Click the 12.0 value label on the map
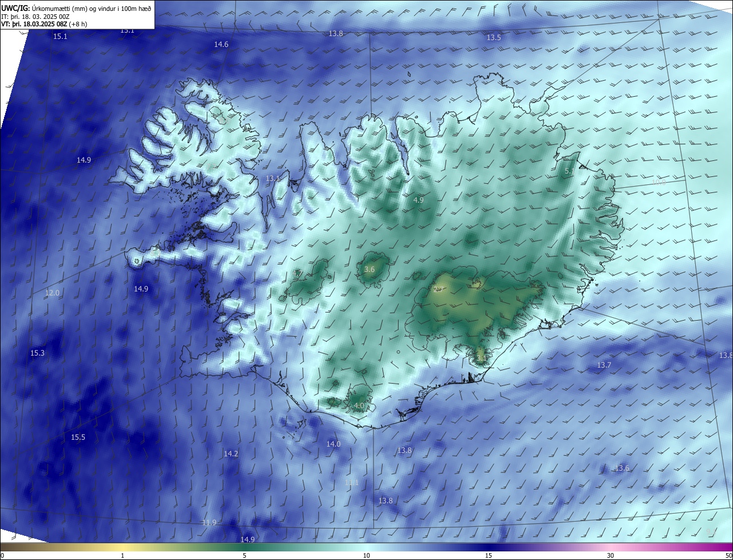Viewport: 733px width, 560px height. pos(52,293)
